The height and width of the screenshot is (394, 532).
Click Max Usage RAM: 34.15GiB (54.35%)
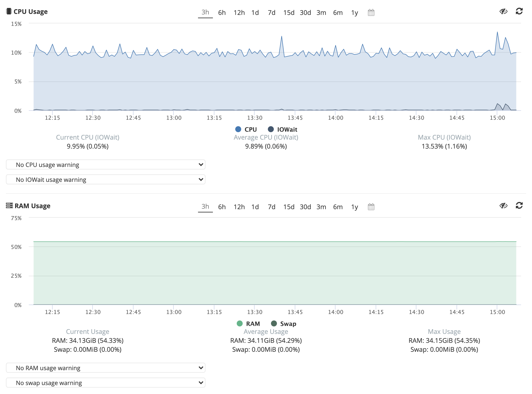click(x=444, y=341)
